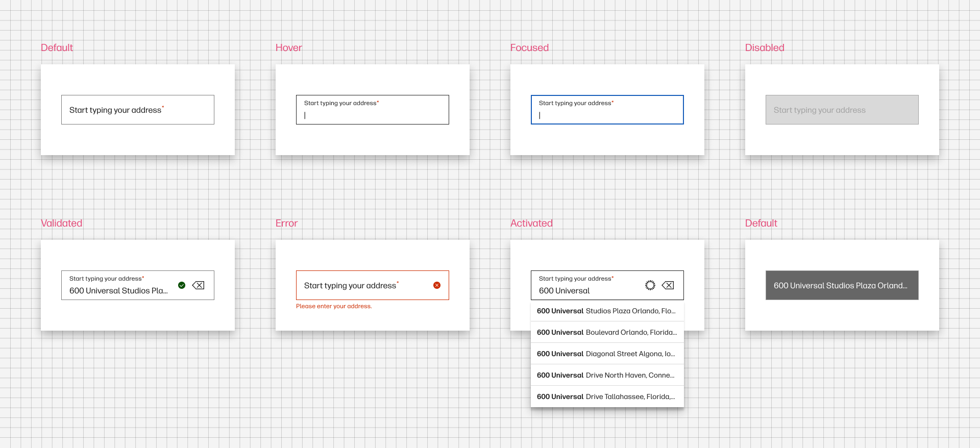Screen dimensions: 980x448
Task: Click the Activated heading label
Action: [x=531, y=223]
